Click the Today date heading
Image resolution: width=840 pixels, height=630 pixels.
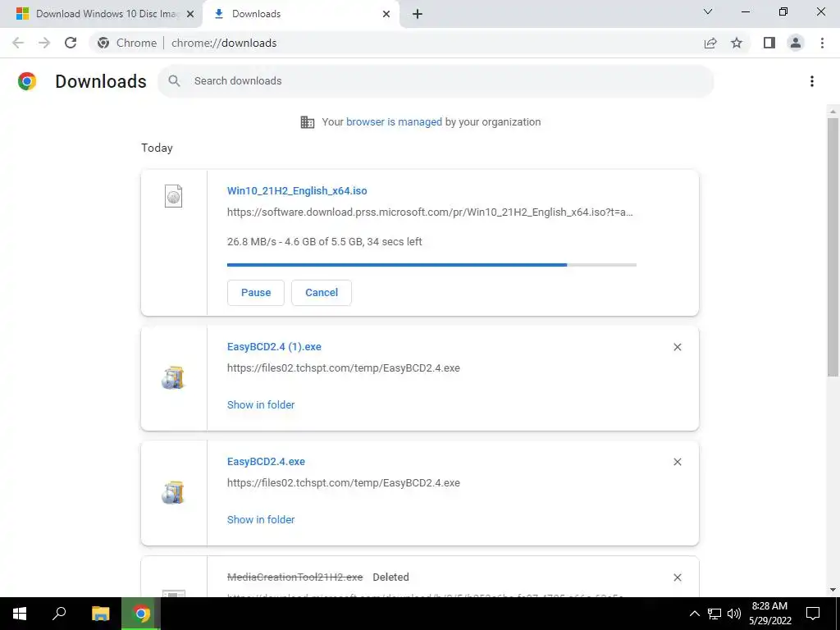coord(157,148)
